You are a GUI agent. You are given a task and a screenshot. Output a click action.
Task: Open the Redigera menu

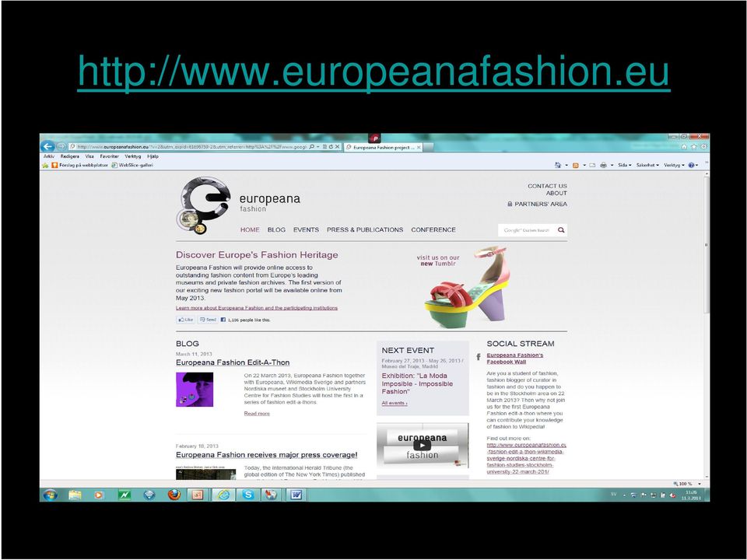pyautogui.click(x=69, y=156)
